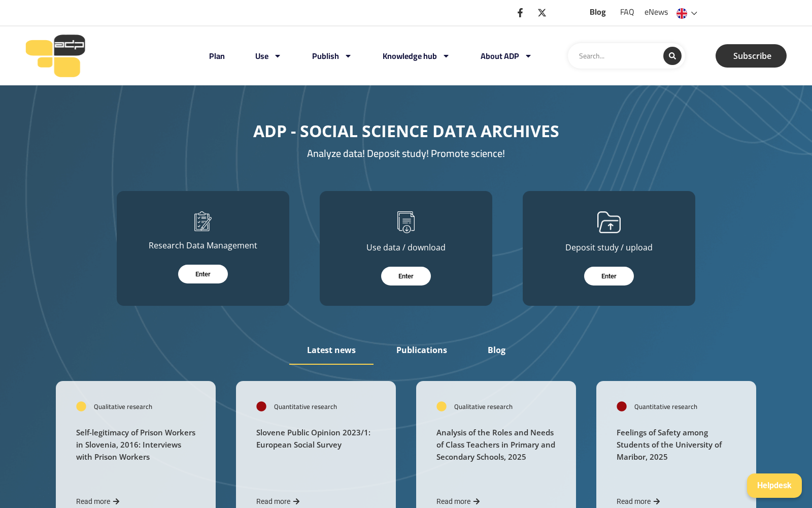Click the 'Use data / download' card label
Image resolution: width=812 pixels, height=508 pixels.
[x=406, y=247]
